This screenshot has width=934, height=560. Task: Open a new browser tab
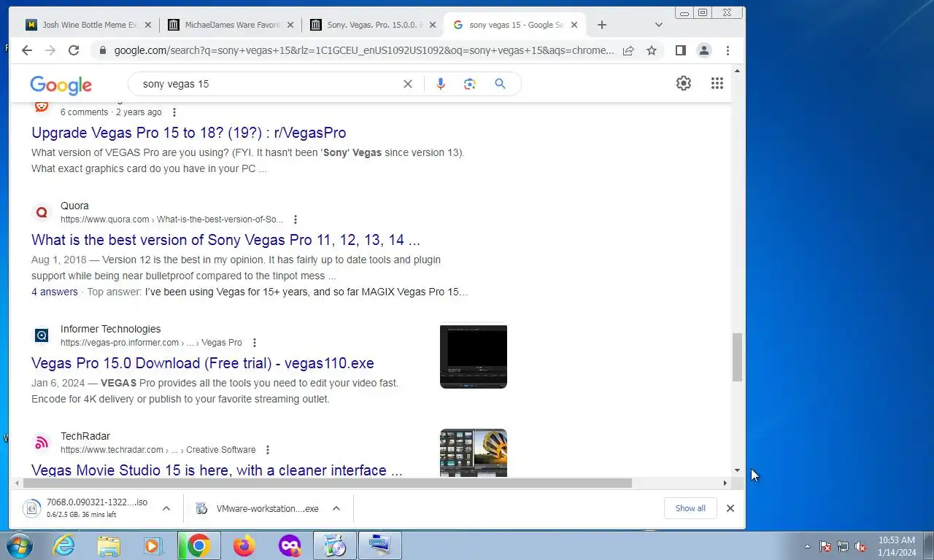[602, 25]
